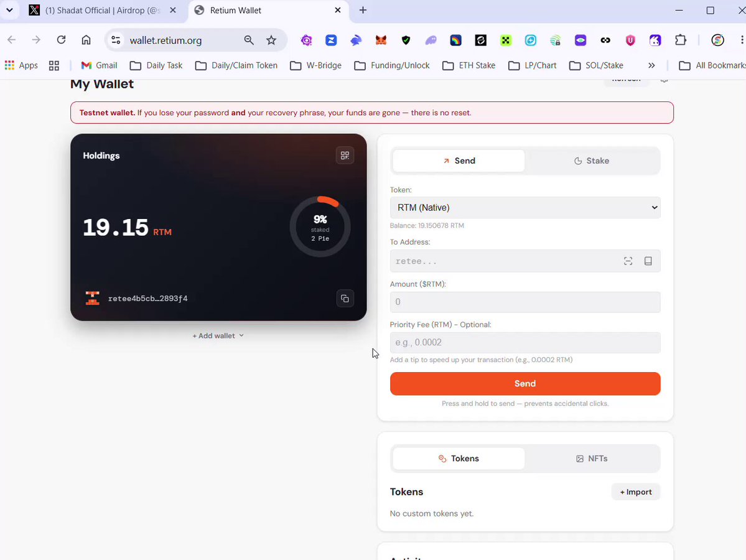The width and height of the screenshot is (746, 560).
Task: Switch to the Shadat Official browser tab
Action: [102, 11]
